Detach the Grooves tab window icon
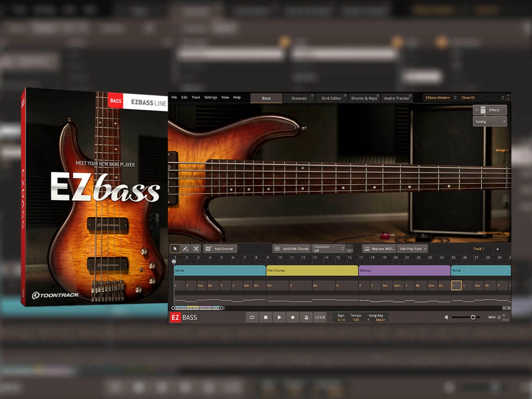 312,95
